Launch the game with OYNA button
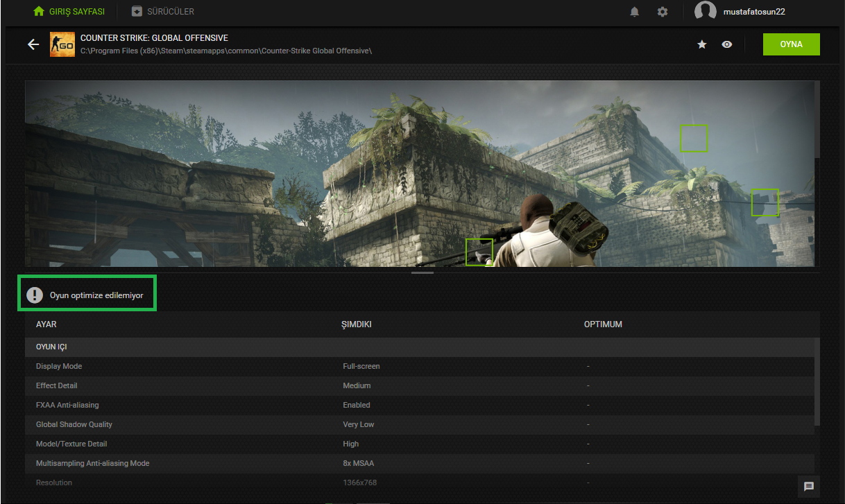The width and height of the screenshot is (845, 504). coord(791,44)
